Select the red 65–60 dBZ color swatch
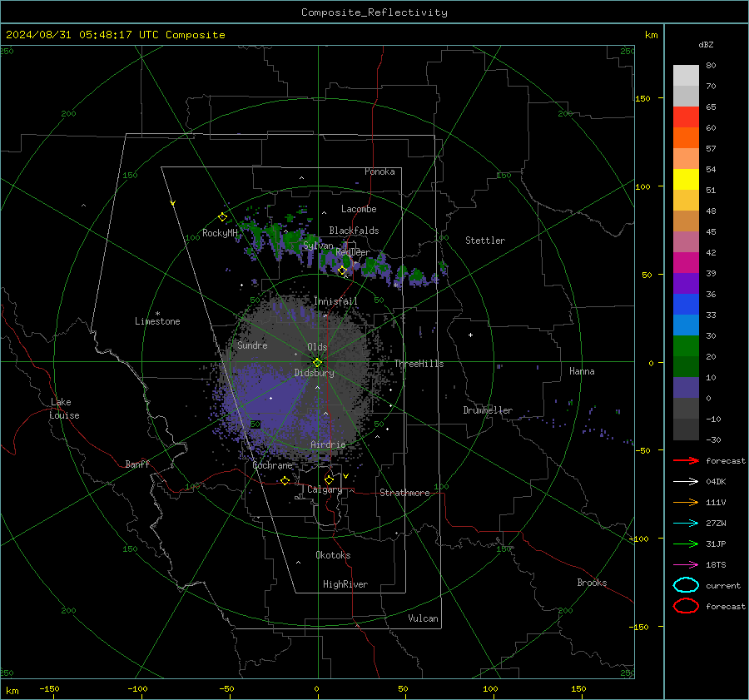Screen dimensions: 749x700 (x=686, y=117)
